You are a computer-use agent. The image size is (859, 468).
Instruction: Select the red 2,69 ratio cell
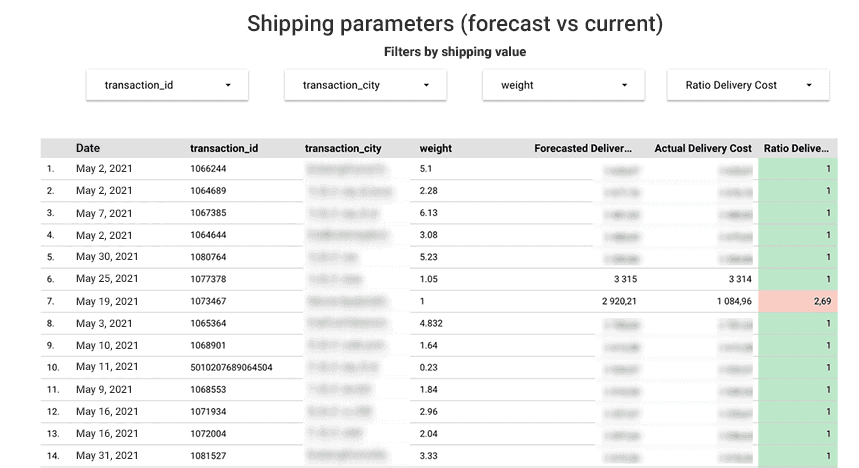[798, 301]
